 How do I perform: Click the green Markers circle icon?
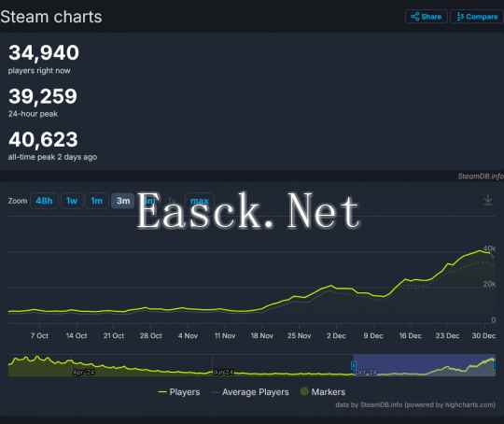coord(303,392)
